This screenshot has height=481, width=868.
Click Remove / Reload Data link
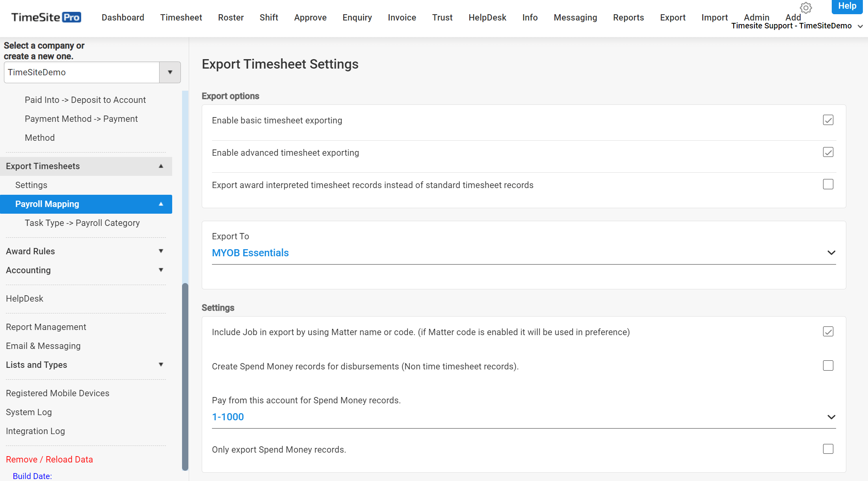(49, 459)
